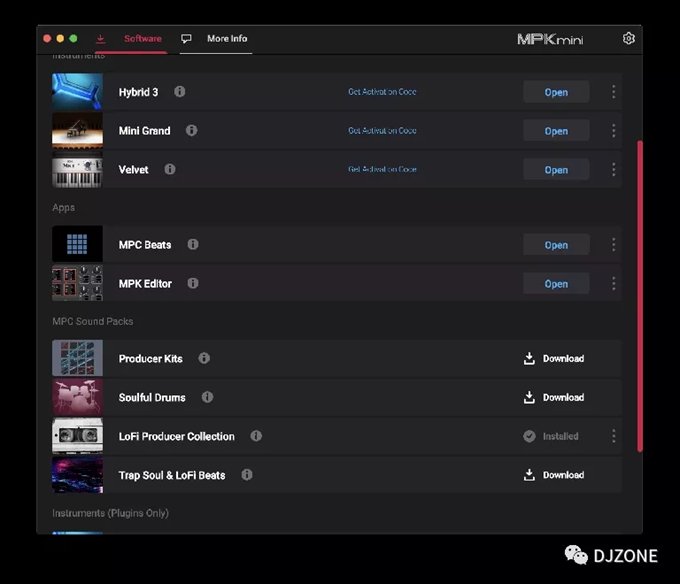Open more options for Velvet
The image size is (680, 584).
point(613,169)
